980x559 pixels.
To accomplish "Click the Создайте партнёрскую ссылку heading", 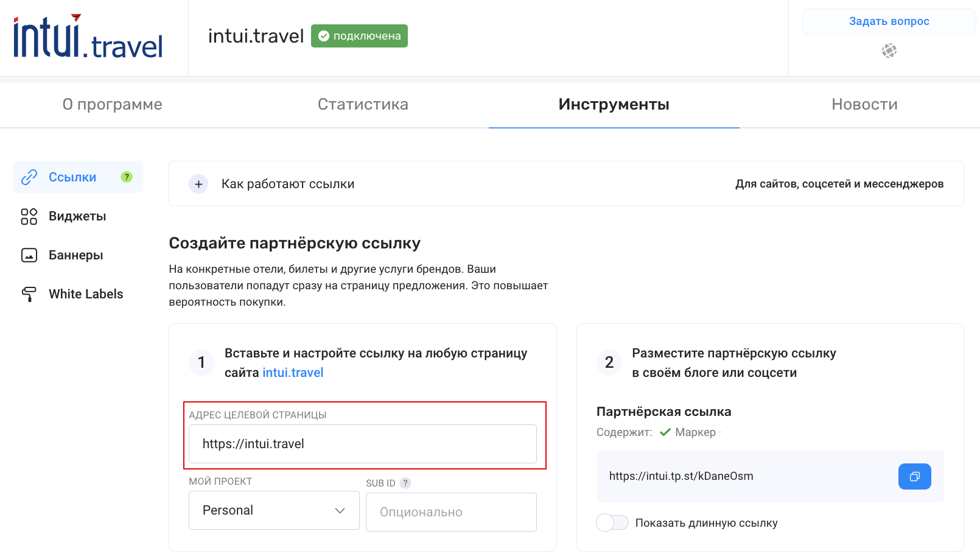I will [x=295, y=243].
